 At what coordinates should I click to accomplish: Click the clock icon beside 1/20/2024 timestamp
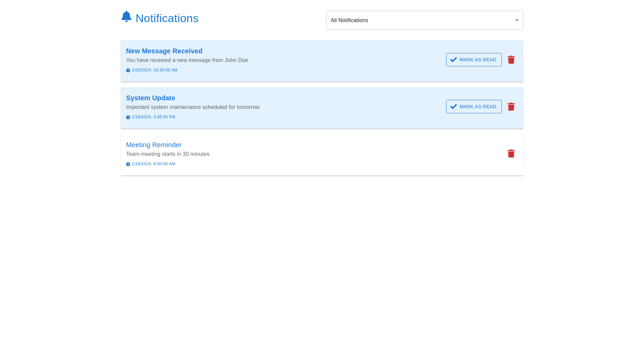[x=128, y=70]
